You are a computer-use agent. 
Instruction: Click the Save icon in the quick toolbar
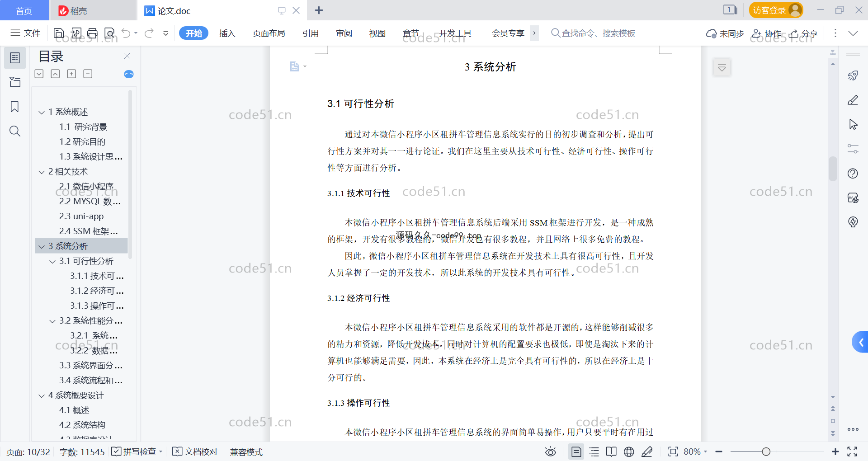[59, 33]
